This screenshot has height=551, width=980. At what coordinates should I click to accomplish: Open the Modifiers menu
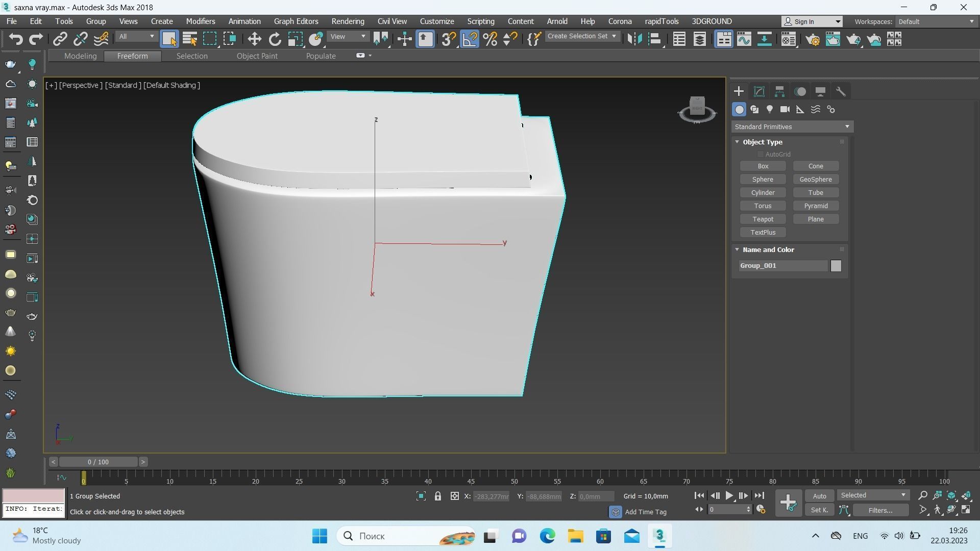click(x=200, y=21)
